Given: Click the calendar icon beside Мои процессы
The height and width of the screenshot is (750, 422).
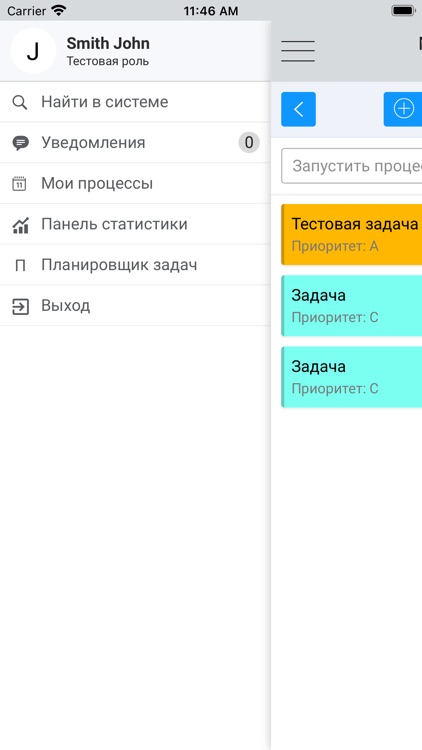Looking at the screenshot, I should tap(19, 184).
